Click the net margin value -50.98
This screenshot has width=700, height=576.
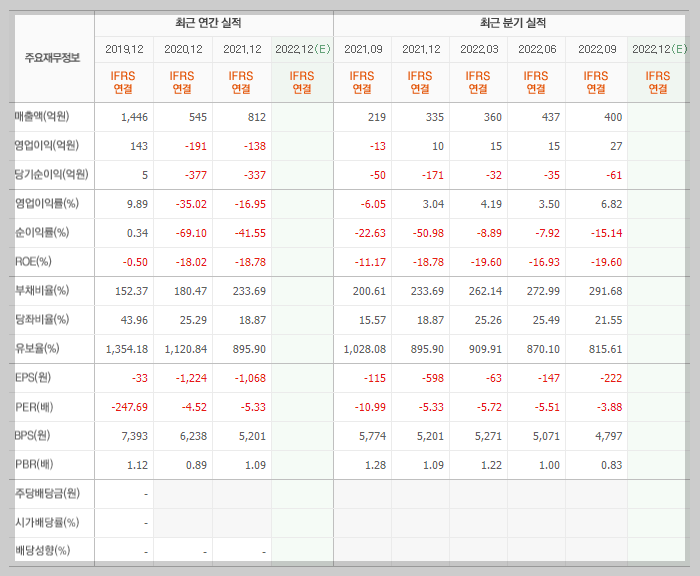click(428, 234)
